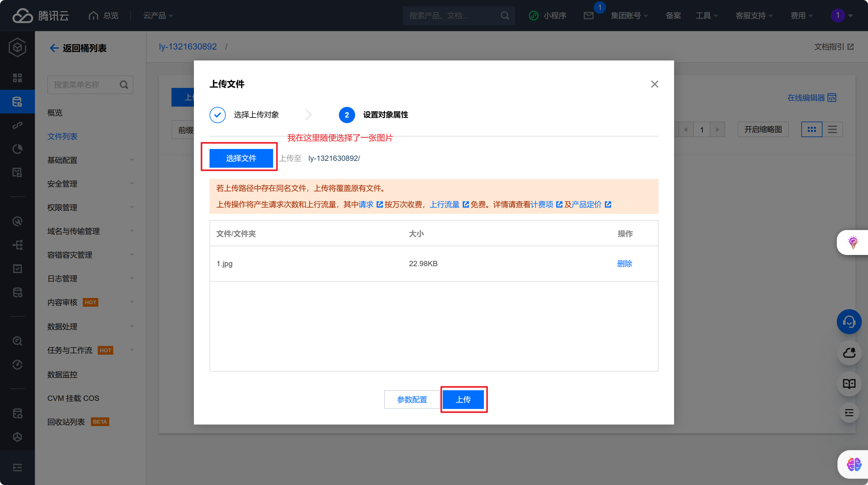Image resolution: width=868 pixels, height=485 pixels.
Task: Open the documentation book icon on right
Action: (849, 384)
